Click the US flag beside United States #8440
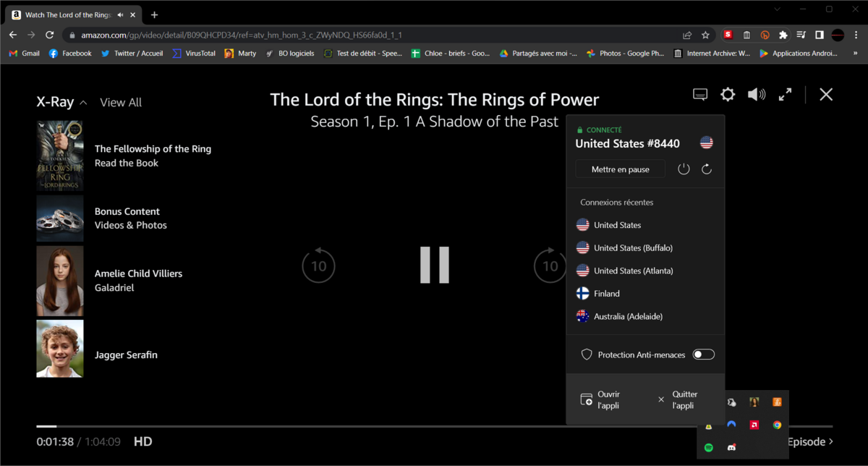 [707, 143]
